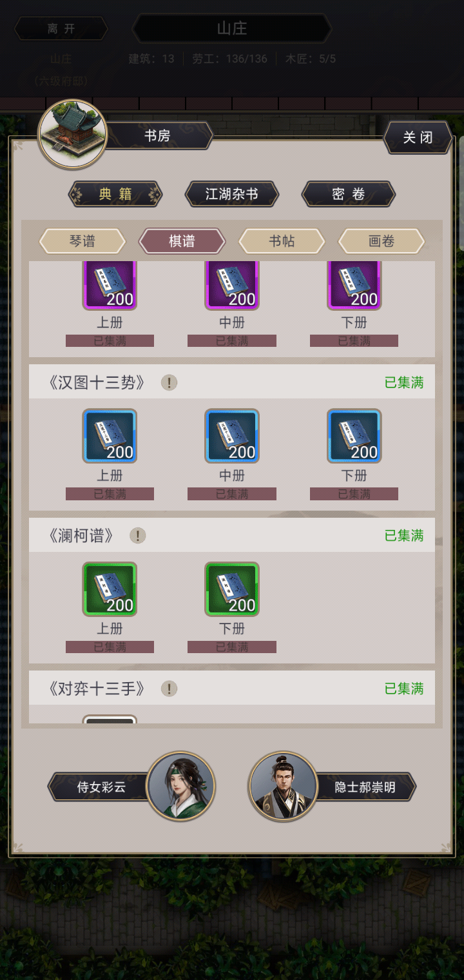Click the 书房 building thumbnail

pos(72,133)
